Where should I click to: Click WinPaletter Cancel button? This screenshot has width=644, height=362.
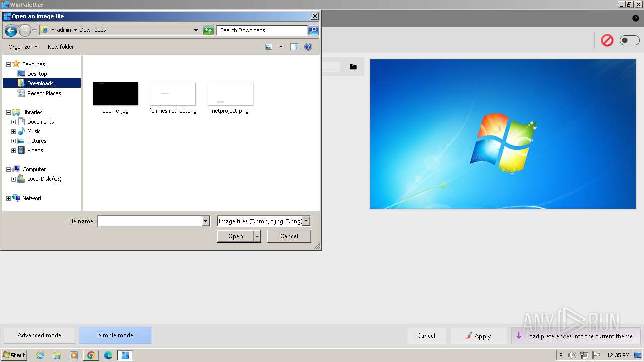click(426, 336)
